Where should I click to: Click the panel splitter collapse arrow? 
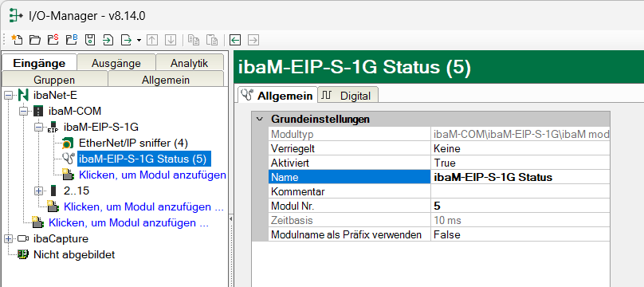click(231, 218)
